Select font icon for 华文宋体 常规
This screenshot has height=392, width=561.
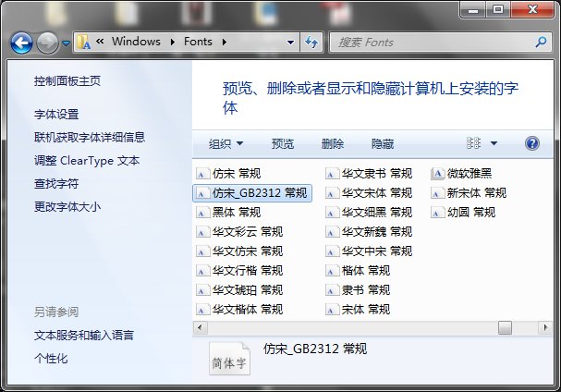(332, 193)
